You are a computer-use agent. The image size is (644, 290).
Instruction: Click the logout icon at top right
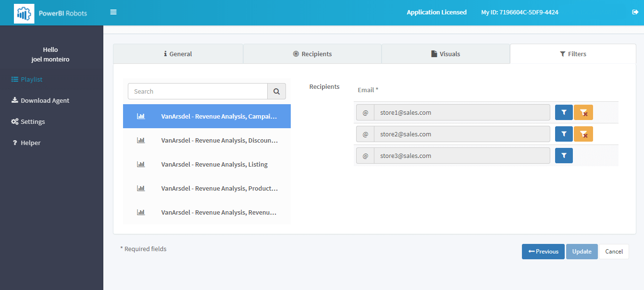635,12
